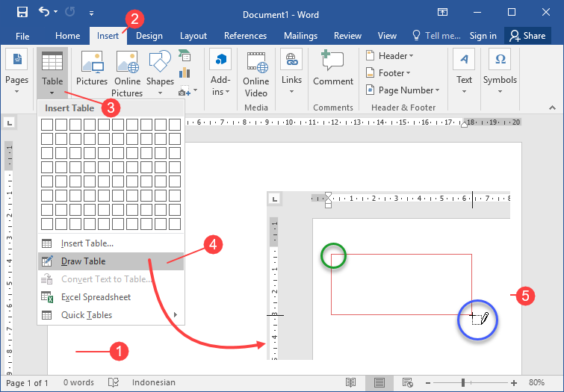The image size is (564, 392).
Task: Click the right indent marker on ruler
Action: pyautogui.click(x=465, y=125)
